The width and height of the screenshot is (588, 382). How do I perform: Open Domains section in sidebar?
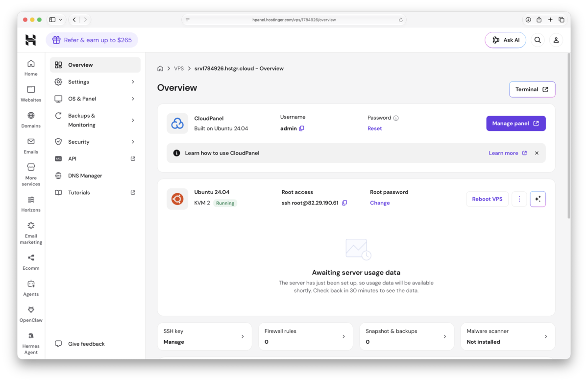(x=31, y=120)
